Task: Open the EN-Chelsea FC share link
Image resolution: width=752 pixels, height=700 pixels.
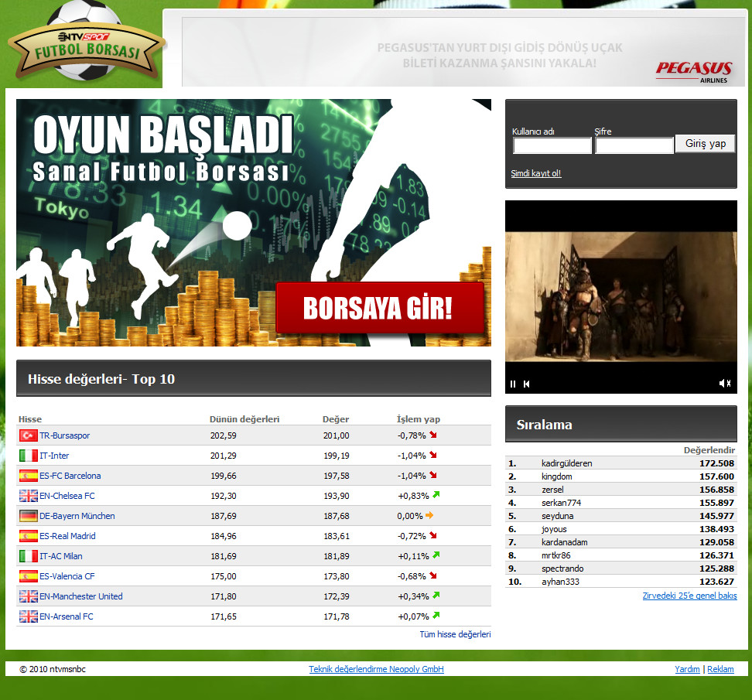Action: point(67,496)
